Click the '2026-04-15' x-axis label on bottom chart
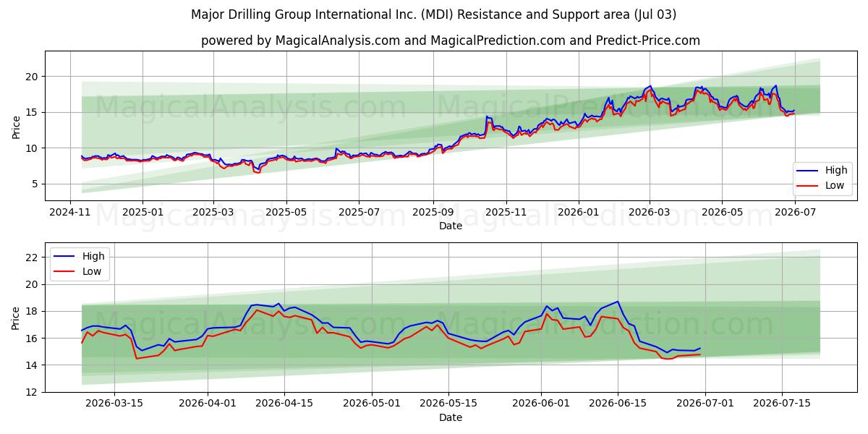 pyautogui.click(x=284, y=404)
